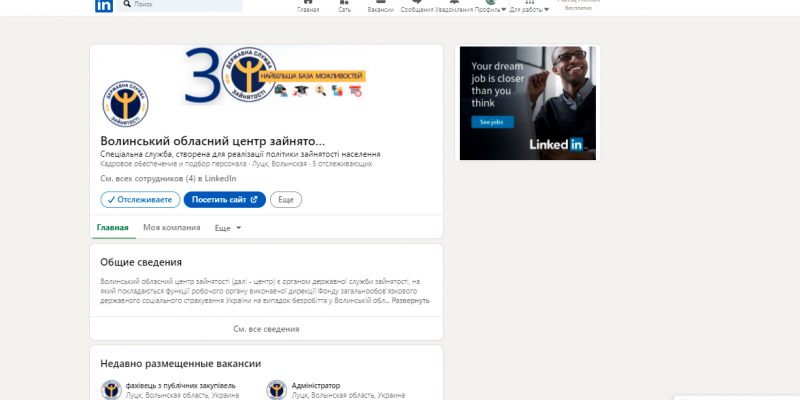Open the Сеть network icon
Screen dimensions: 800x400
coord(344,7)
